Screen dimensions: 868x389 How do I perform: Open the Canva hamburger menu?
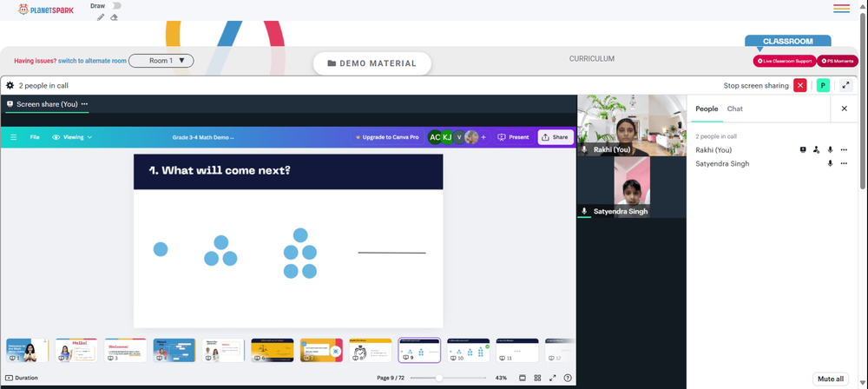(x=14, y=137)
